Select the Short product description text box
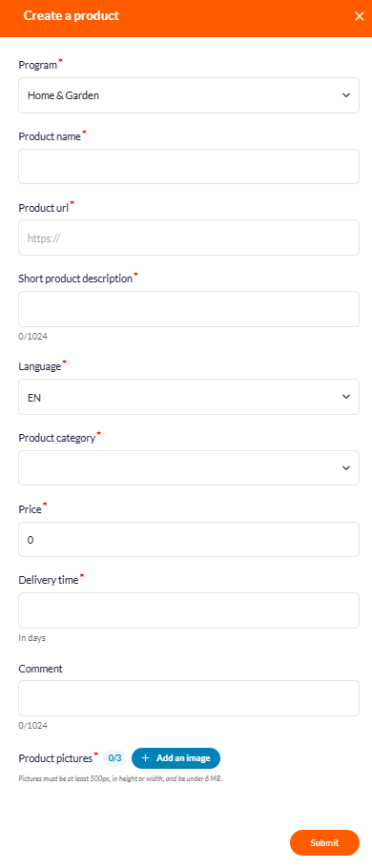Image resolution: width=372 pixels, height=868 pixels. pos(189,309)
